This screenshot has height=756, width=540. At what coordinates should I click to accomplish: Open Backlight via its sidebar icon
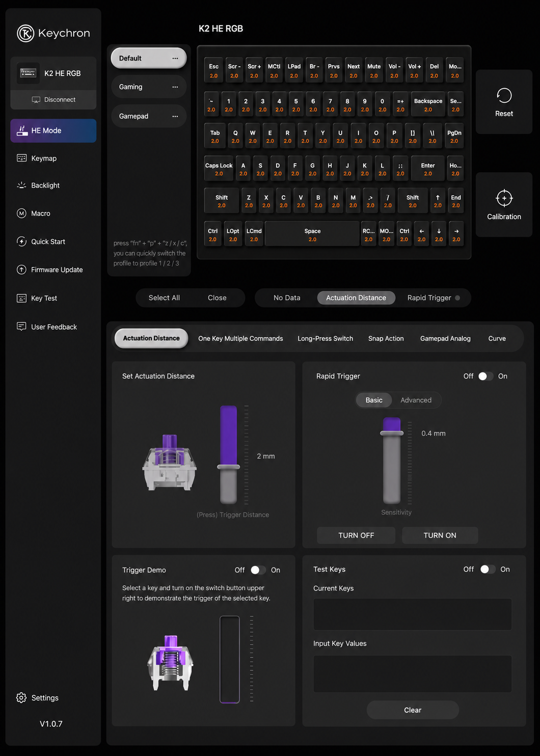[x=21, y=185]
